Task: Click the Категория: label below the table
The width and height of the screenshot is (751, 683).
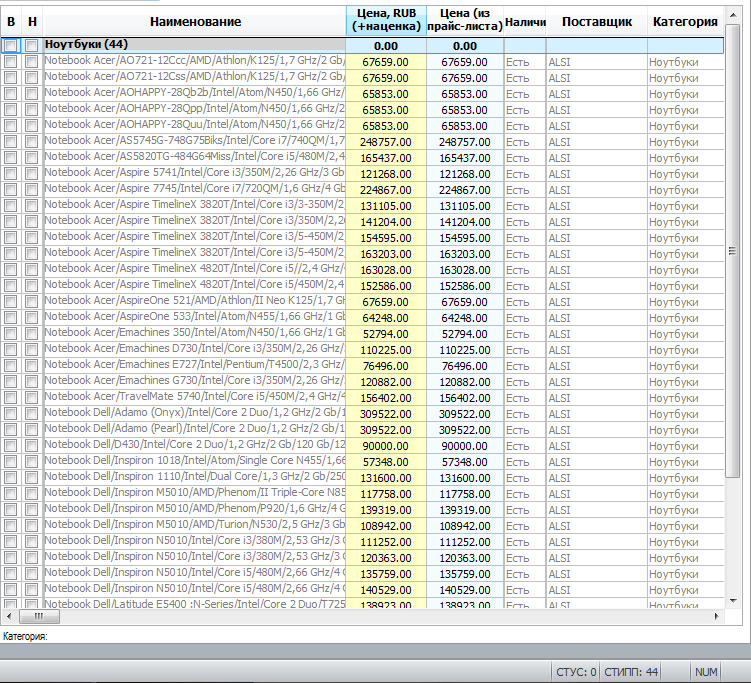Action: (x=25, y=636)
